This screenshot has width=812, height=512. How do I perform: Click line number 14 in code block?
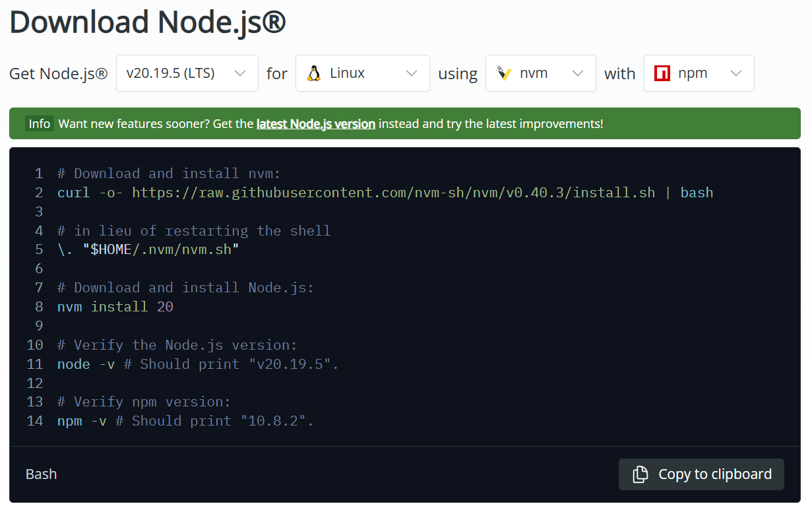pos(35,421)
